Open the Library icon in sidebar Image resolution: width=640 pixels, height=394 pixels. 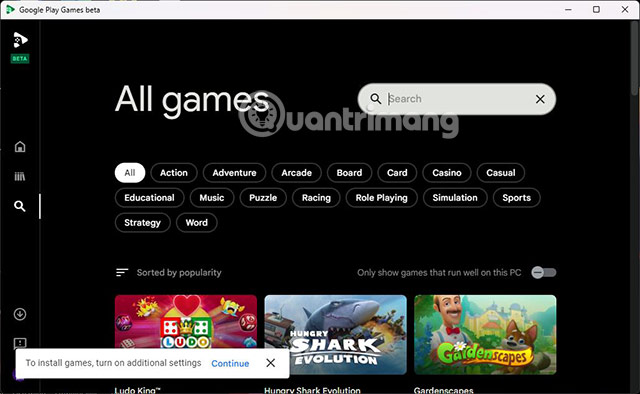pyautogui.click(x=20, y=176)
